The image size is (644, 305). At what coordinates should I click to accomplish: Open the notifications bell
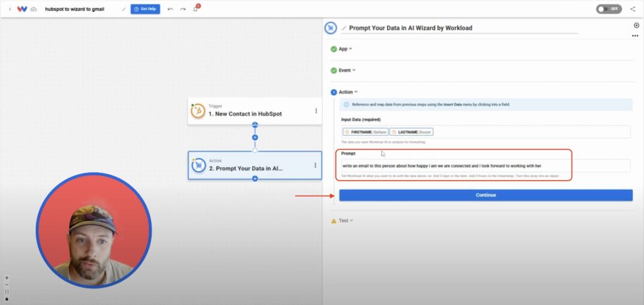196,9
